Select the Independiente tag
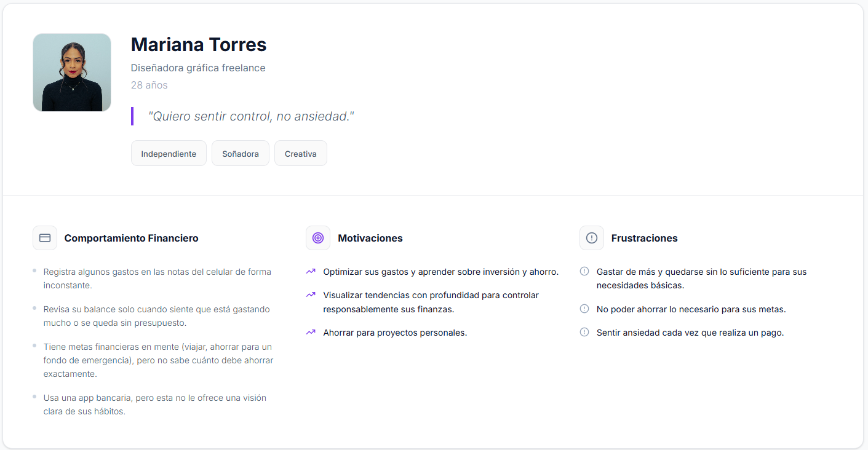This screenshot has width=868, height=450. coord(169,154)
